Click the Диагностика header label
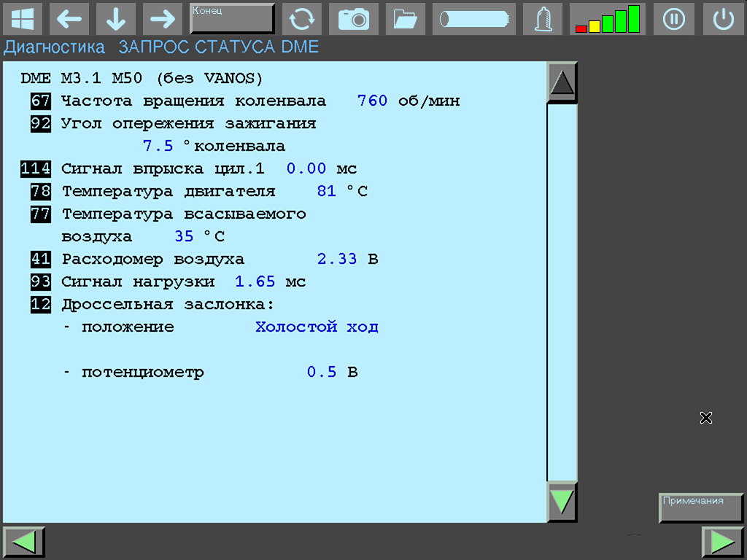Image resolution: width=747 pixels, height=560 pixels. pyautogui.click(x=55, y=47)
